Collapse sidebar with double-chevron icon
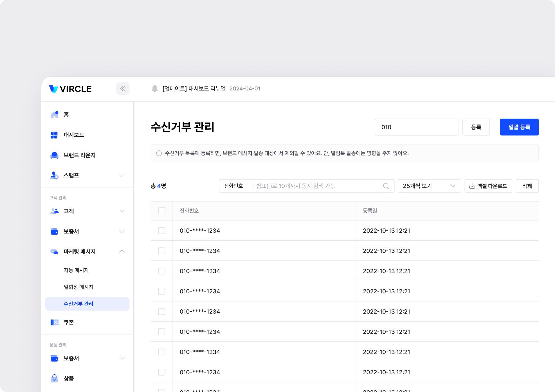This screenshot has width=555, height=392. (x=123, y=89)
